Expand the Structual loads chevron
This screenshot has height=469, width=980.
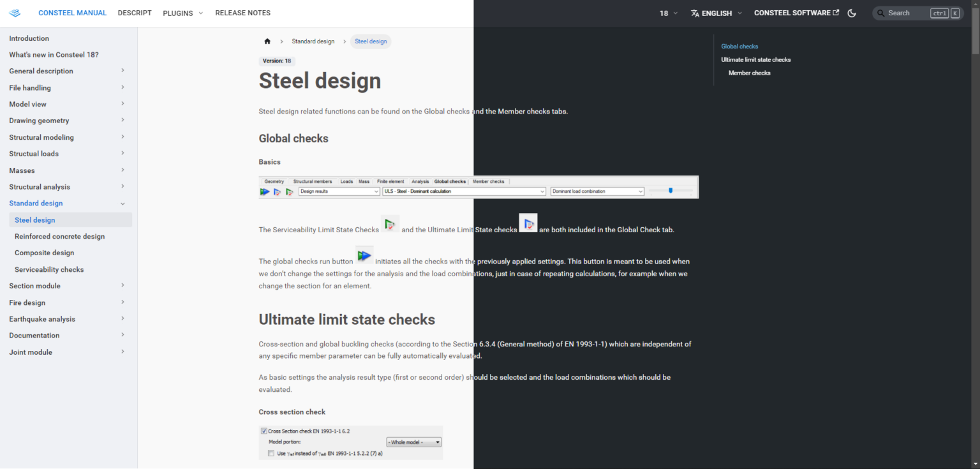point(122,154)
